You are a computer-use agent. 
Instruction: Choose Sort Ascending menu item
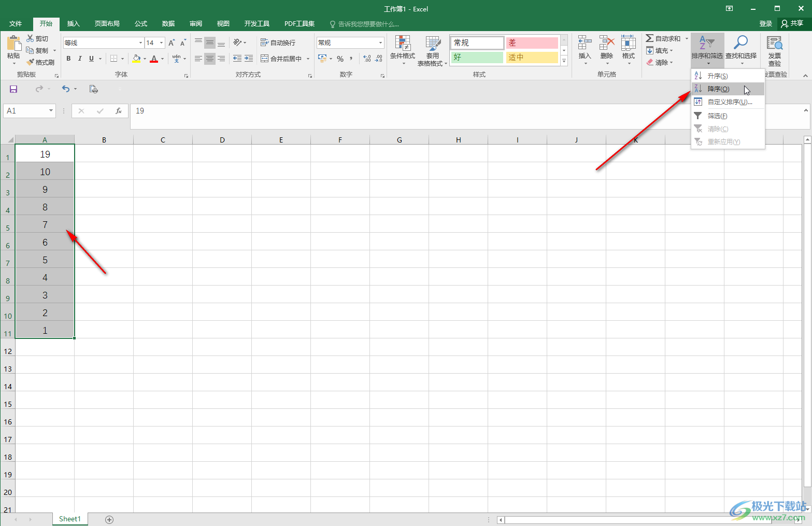(x=728, y=76)
